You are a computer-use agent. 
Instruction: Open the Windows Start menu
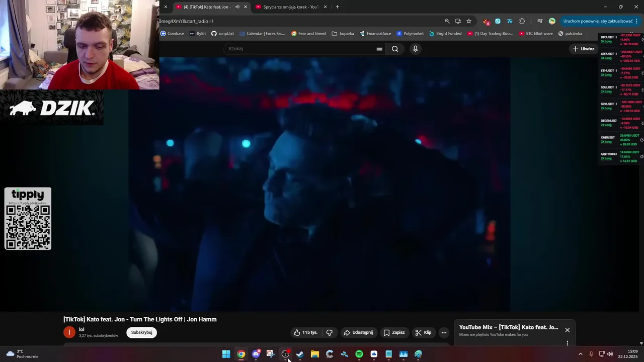pos(226,354)
